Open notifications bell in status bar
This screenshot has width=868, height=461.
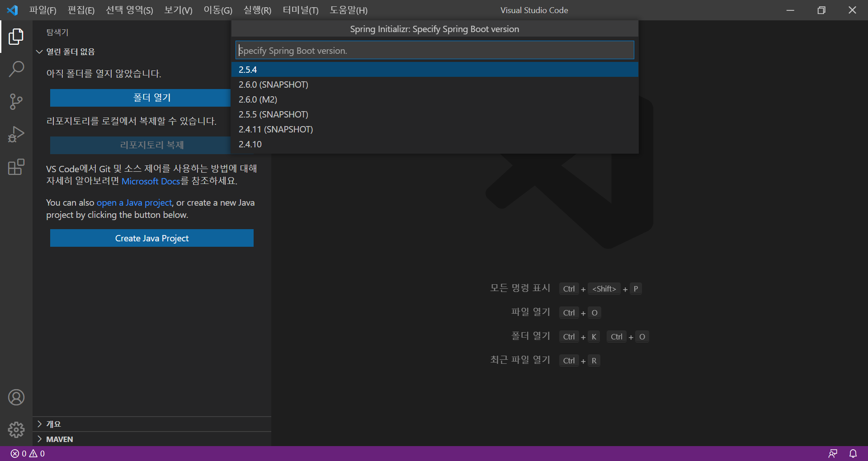(853, 453)
